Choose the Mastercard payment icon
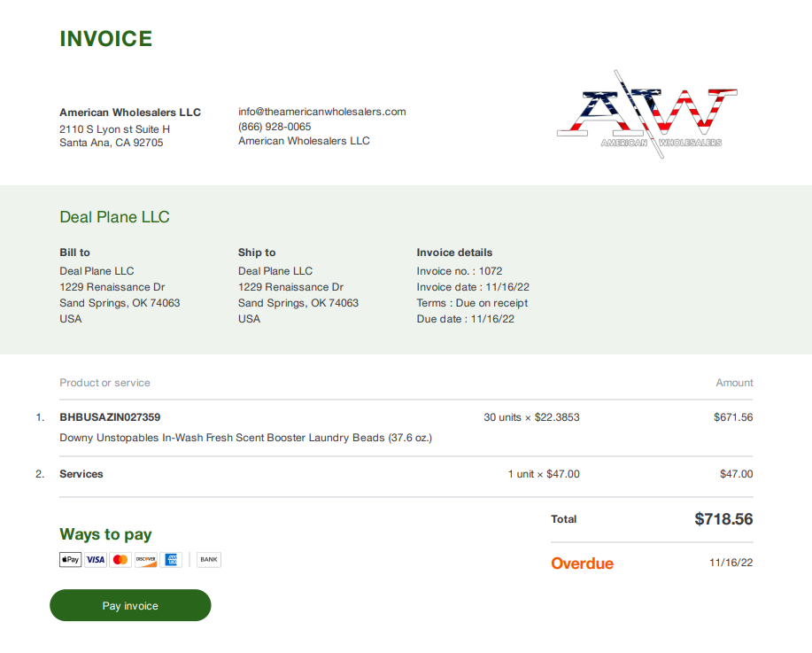Image resolution: width=812 pixels, height=653 pixels. pyautogui.click(x=120, y=560)
